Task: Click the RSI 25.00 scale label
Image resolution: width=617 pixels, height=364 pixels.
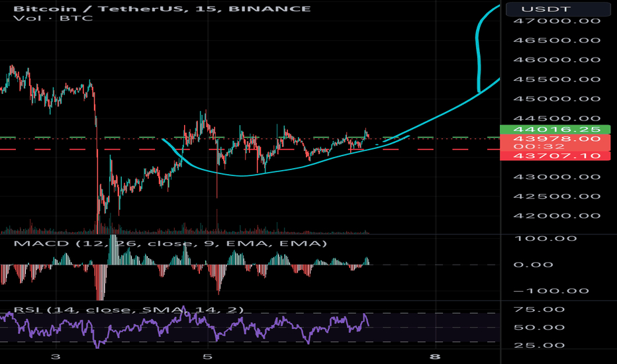Action: 539,345
